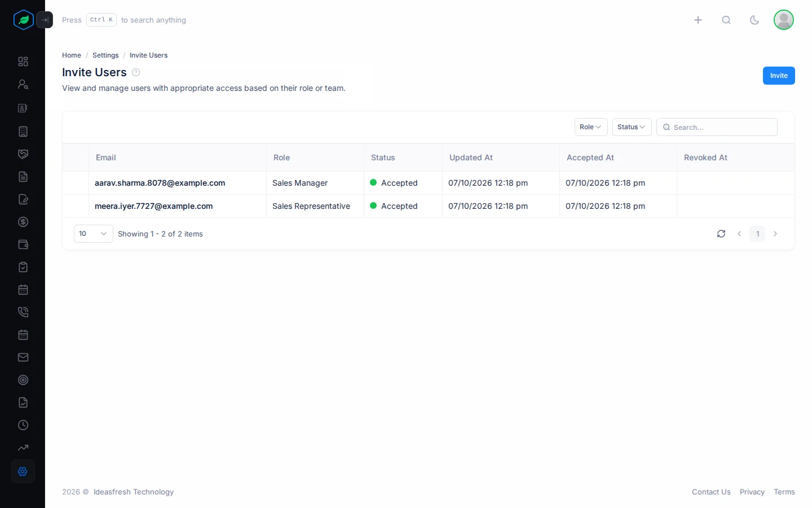The width and height of the screenshot is (812, 508).
Task: Open the person-with-magnifier leads icon
Action: pyautogui.click(x=23, y=84)
